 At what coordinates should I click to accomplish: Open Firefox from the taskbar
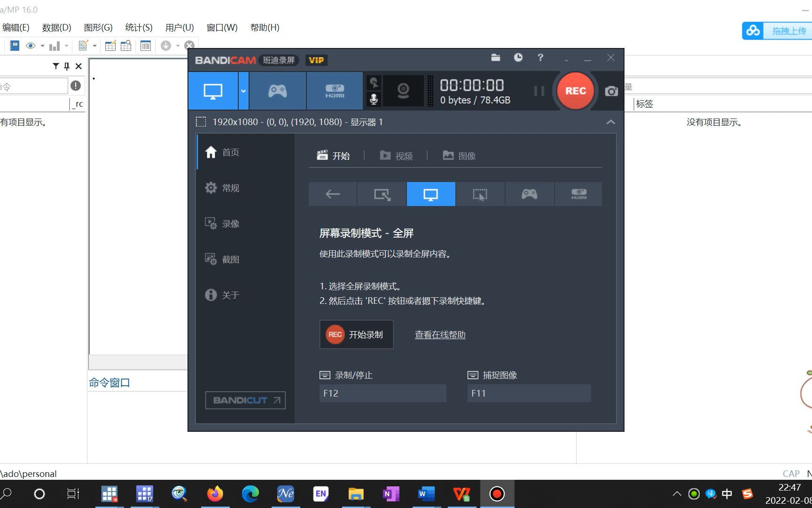pyautogui.click(x=215, y=493)
